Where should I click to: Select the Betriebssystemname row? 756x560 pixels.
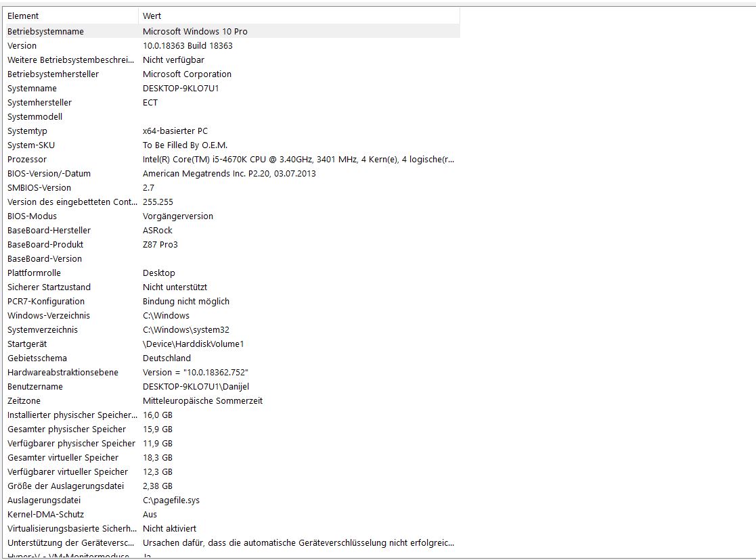(x=232, y=31)
